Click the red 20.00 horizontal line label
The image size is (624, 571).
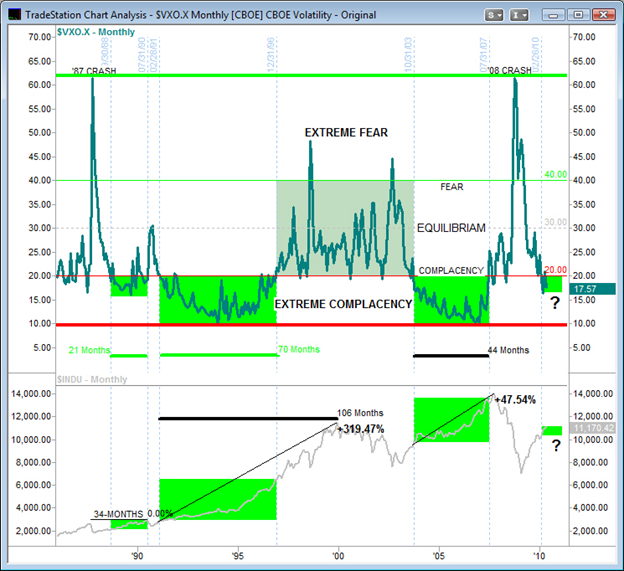pyautogui.click(x=556, y=270)
